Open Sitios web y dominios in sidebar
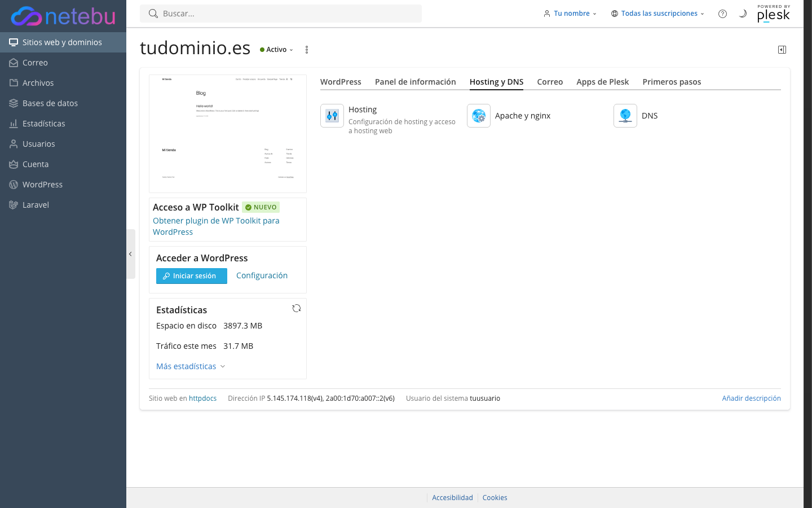The width and height of the screenshot is (812, 508). [x=63, y=42]
